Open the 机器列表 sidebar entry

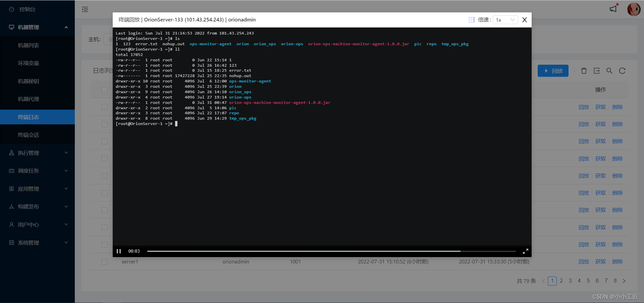click(x=28, y=45)
